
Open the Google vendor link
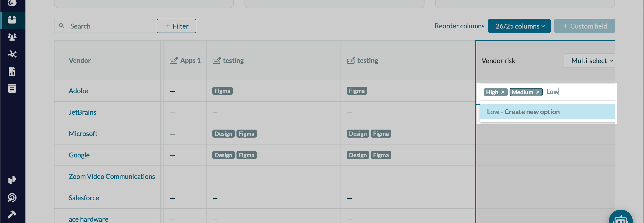(x=79, y=155)
